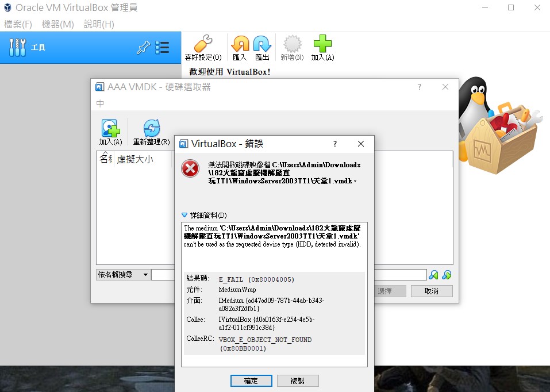550x392 pixels.
Task: Click the 新增(N) new machine icon
Action: 292,47
